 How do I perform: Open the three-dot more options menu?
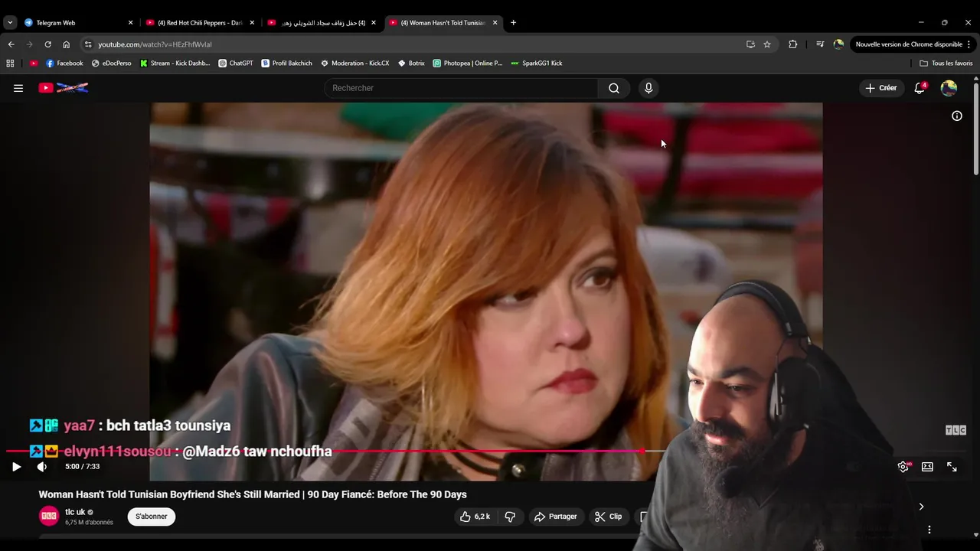tap(929, 530)
